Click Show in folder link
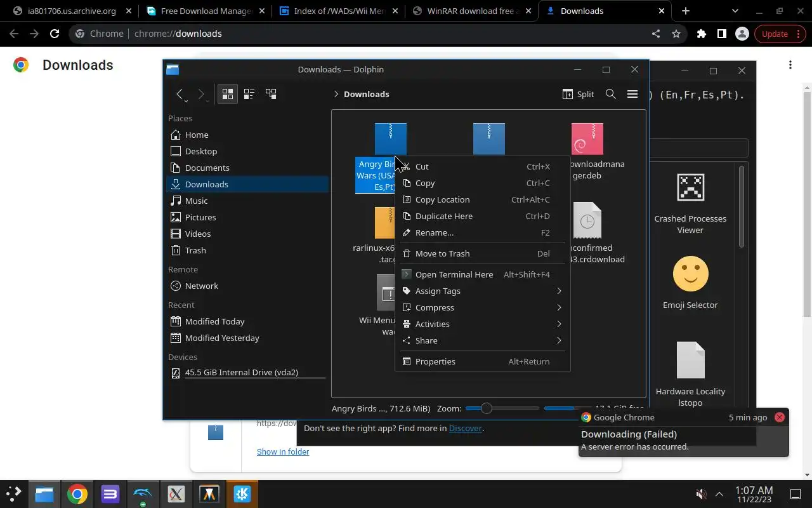Image resolution: width=812 pixels, height=508 pixels. click(283, 451)
